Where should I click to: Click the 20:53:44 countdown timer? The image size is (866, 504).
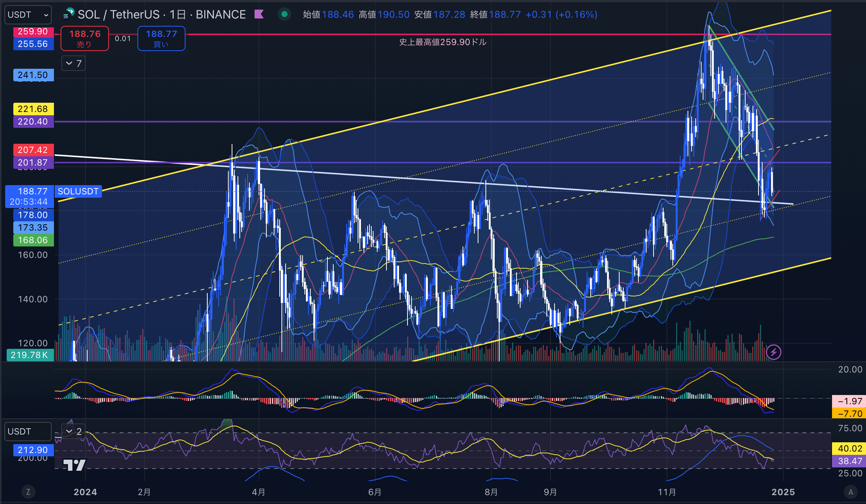coord(29,202)
